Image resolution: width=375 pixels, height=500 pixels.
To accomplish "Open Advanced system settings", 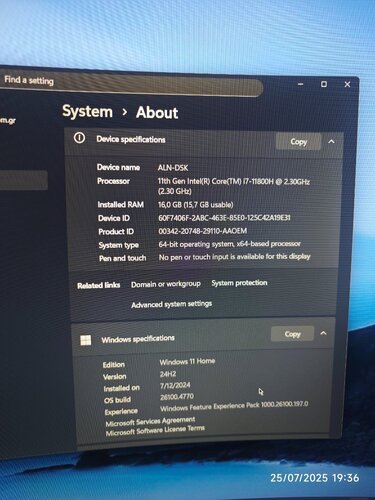I will (x=172, y=304).
